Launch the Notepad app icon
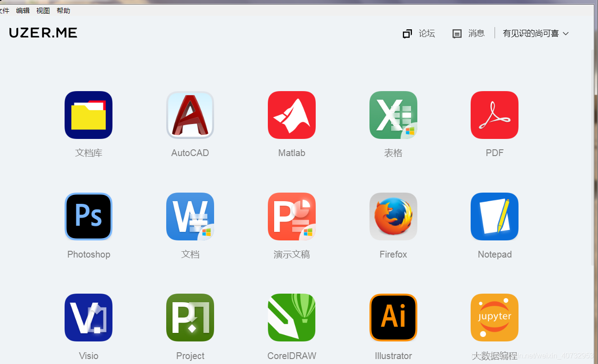The image size is (598, 364). click(495, 217)
